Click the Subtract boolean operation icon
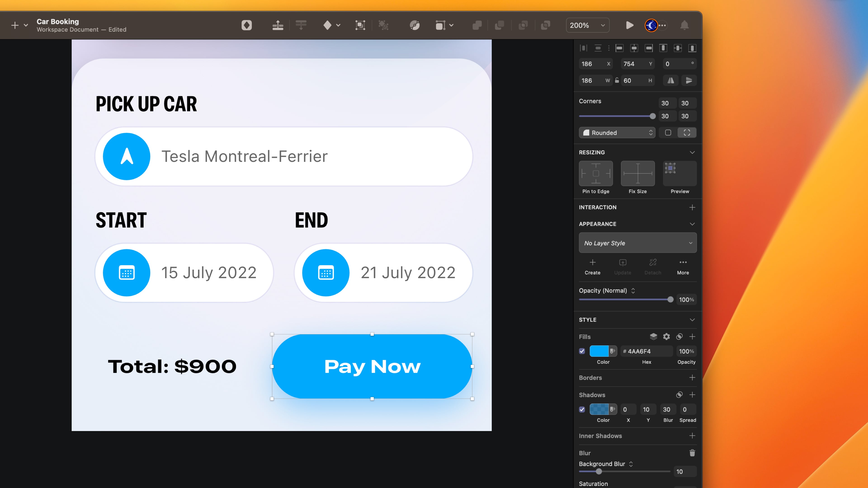Image resolution: width=868 pixels, height=488 pixels. click(x=499, y=25)
